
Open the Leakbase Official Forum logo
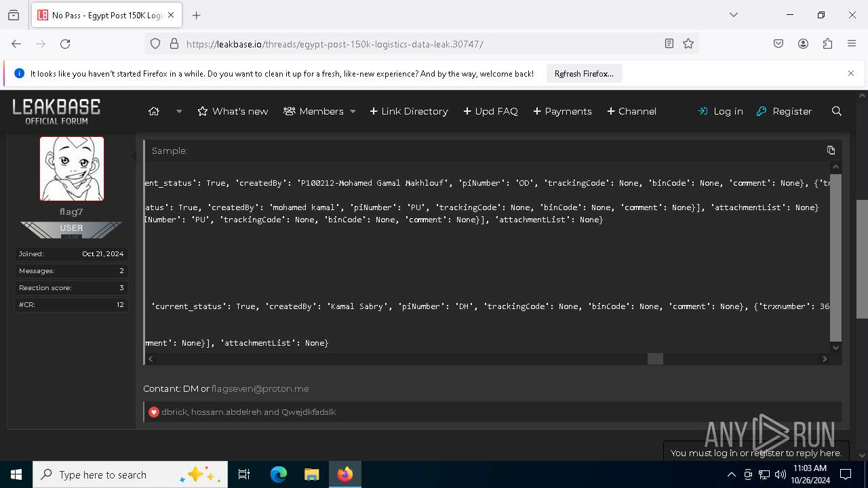tap(56, 111)
